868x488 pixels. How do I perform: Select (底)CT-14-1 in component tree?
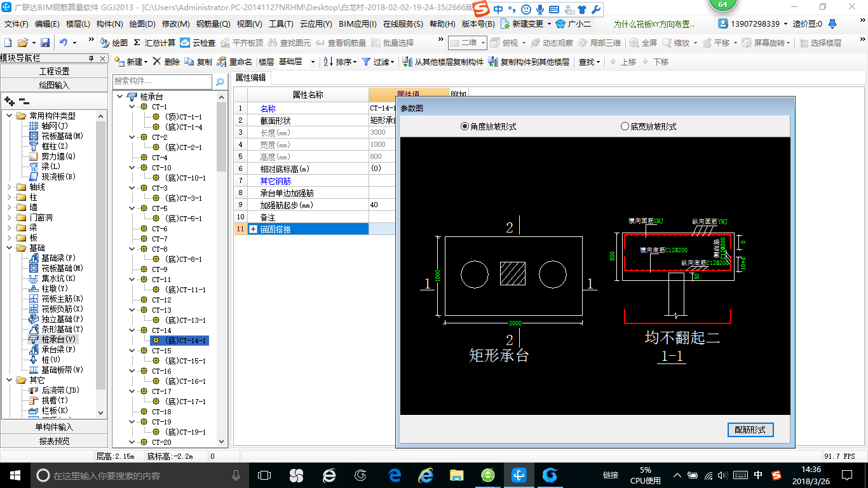180,341
